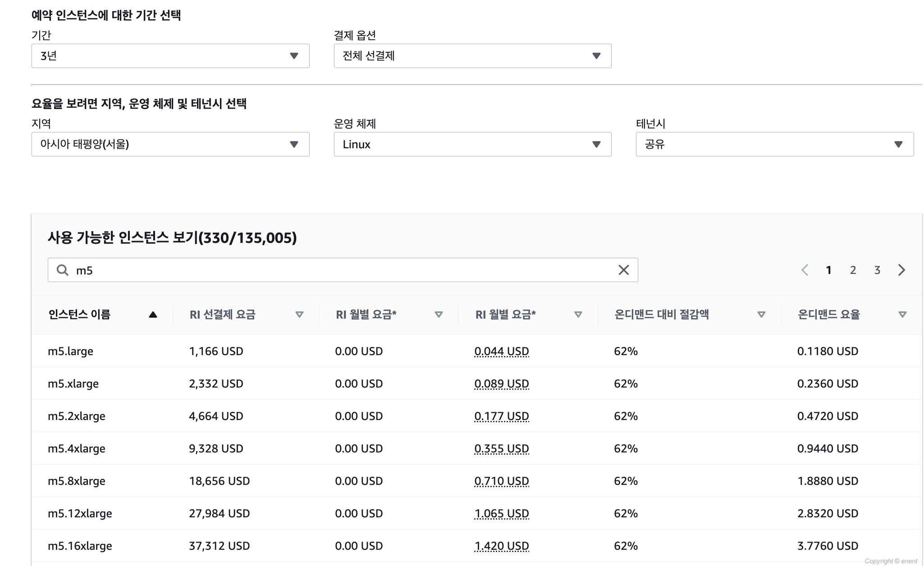
Task: Click the magnifier search icon
Action: pos(62,270)
